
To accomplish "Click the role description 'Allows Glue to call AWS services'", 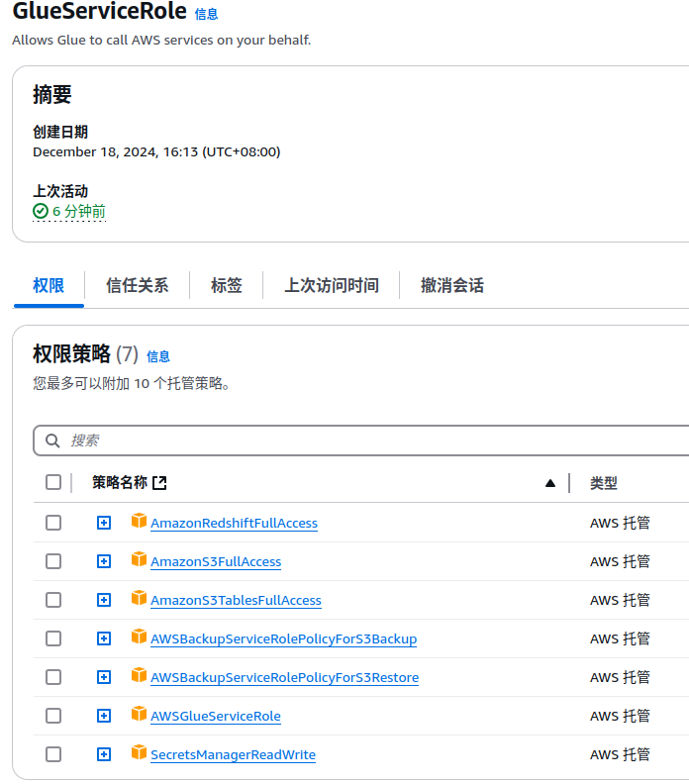I will [161, 40].
